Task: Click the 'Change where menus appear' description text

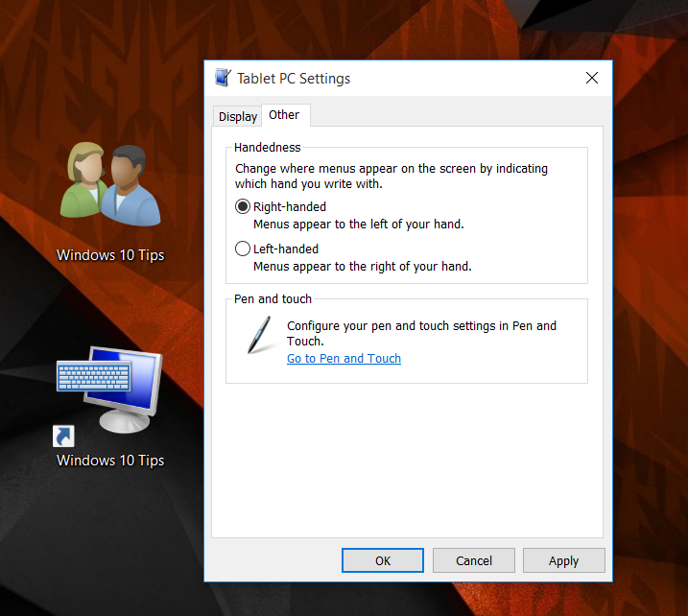Action: (x=391, y=176)
